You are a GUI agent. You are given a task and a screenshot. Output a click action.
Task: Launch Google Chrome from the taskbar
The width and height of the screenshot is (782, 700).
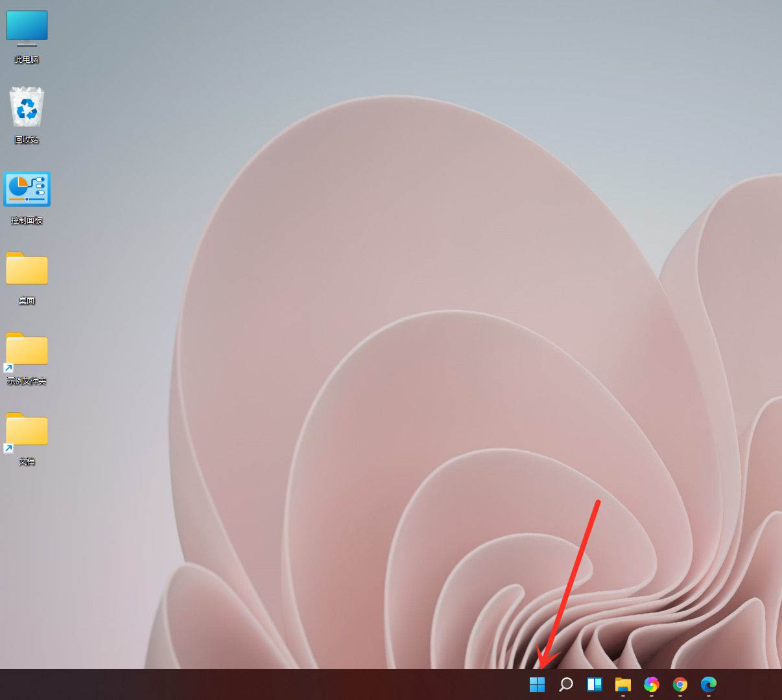680,684
